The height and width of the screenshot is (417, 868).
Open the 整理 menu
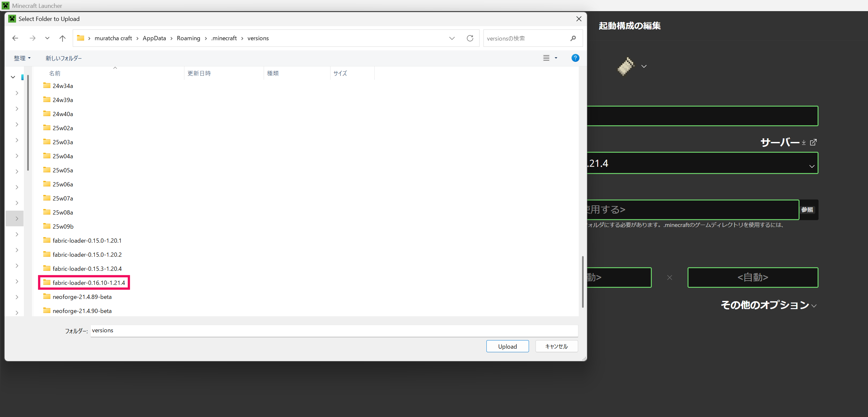[22, 58]
